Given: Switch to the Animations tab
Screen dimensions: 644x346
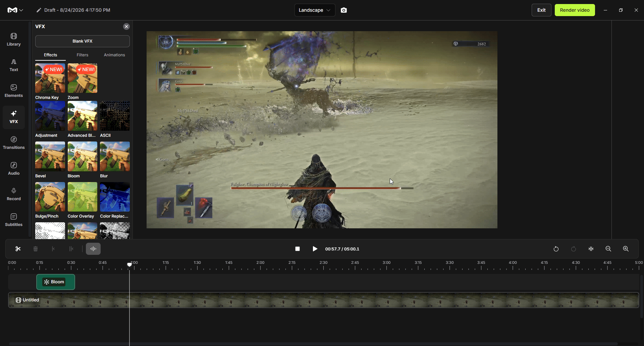Looking at the screenshot, I should (x=114, y=55).
